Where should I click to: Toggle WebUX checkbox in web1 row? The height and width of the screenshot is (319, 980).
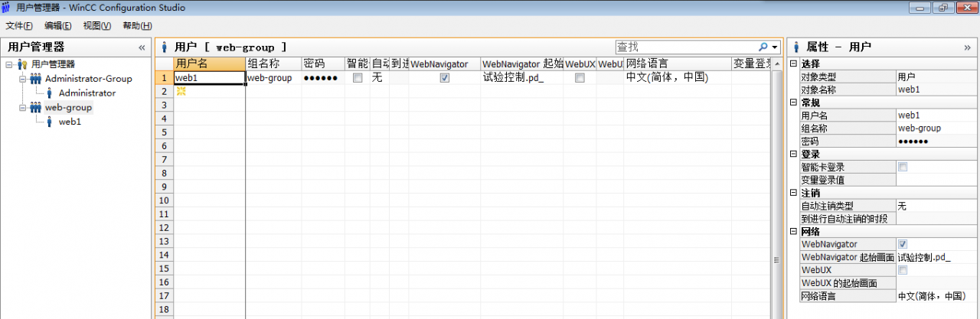(580, 78)
